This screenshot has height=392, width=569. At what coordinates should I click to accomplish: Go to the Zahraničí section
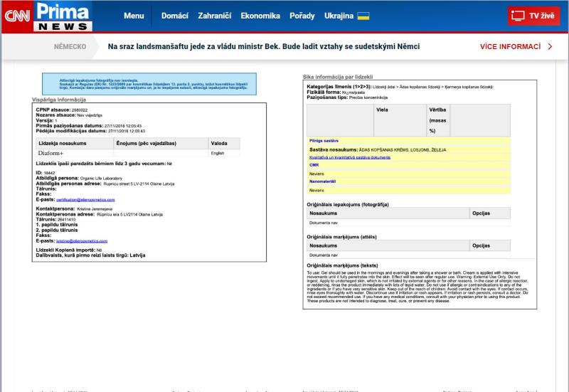(x=215, y=16)
